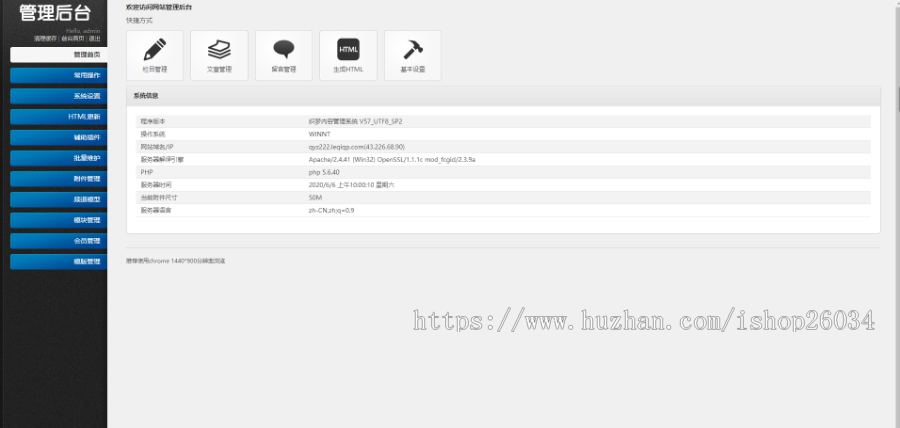Click the 系统信息 panel header
900x428 pixels.
click(503, 96)
